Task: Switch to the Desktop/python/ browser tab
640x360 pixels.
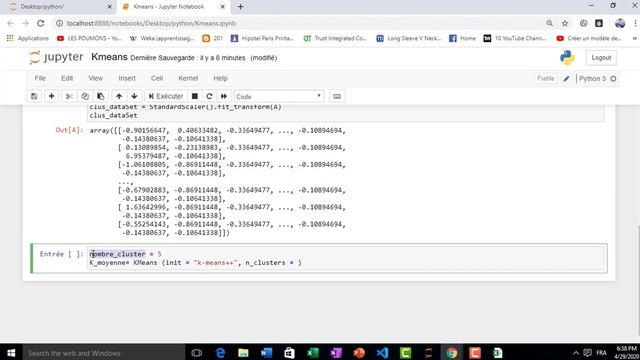Action: point(60,7)
